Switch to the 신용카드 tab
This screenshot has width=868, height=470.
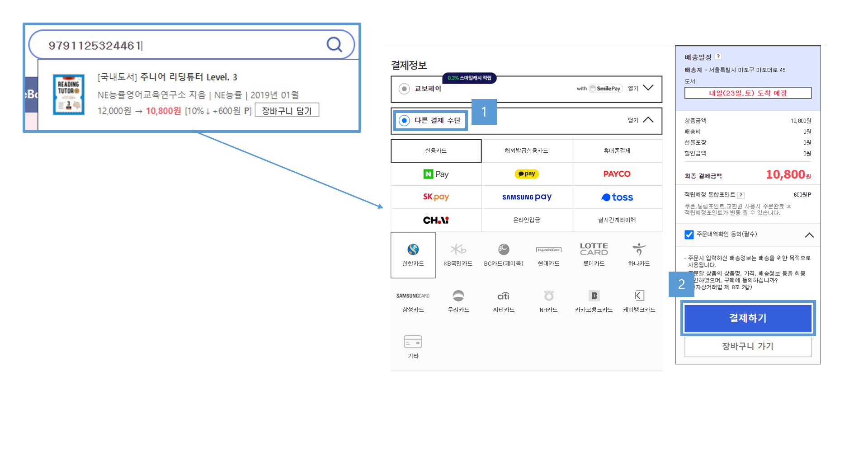[436, 151]
